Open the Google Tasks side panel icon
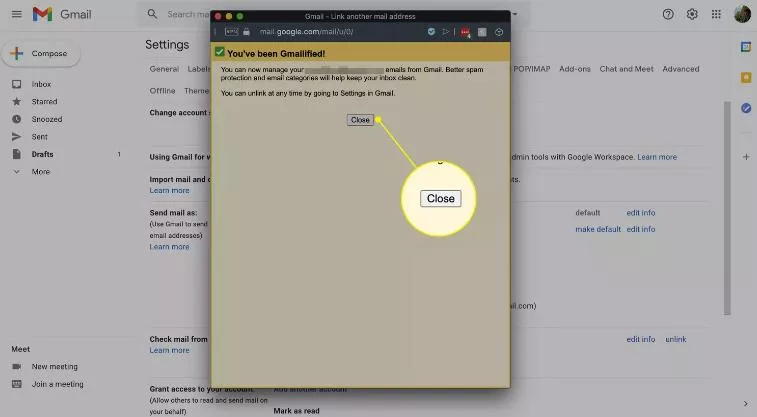757x417 pixels. click(746, 108)
